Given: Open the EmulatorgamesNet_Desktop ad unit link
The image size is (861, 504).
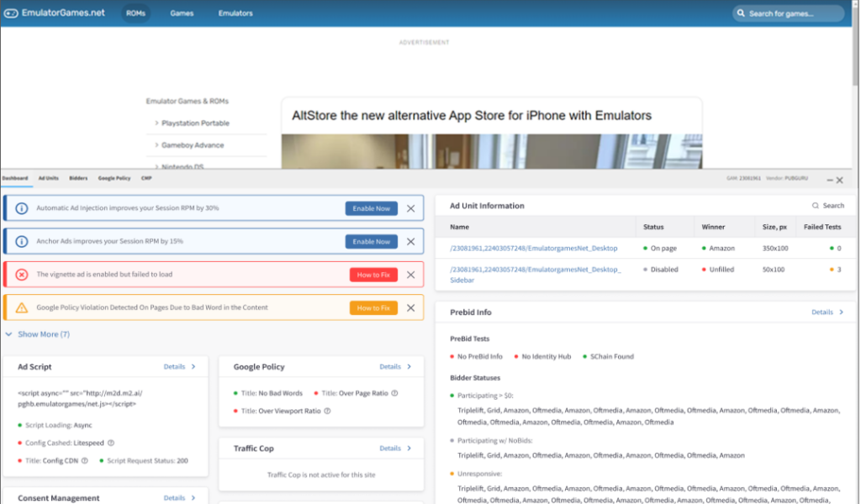Looking at the screenshot, I should click(x=534, y=249).
